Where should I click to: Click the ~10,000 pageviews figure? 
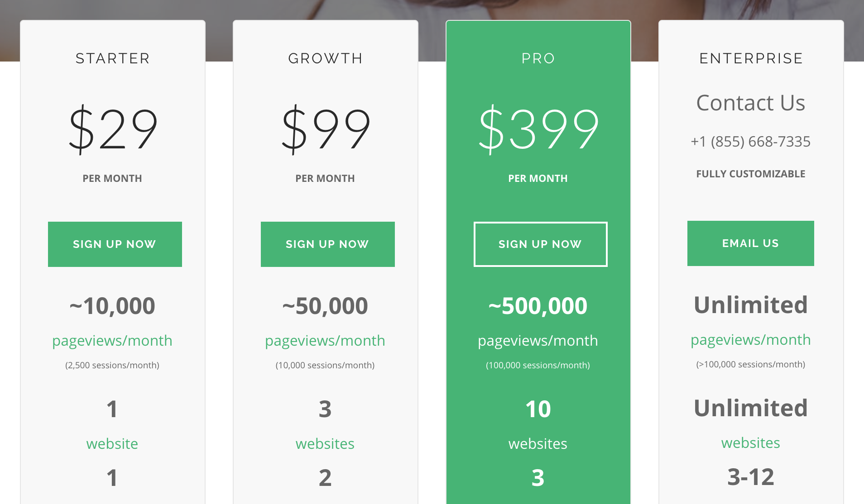pos(112,306)
